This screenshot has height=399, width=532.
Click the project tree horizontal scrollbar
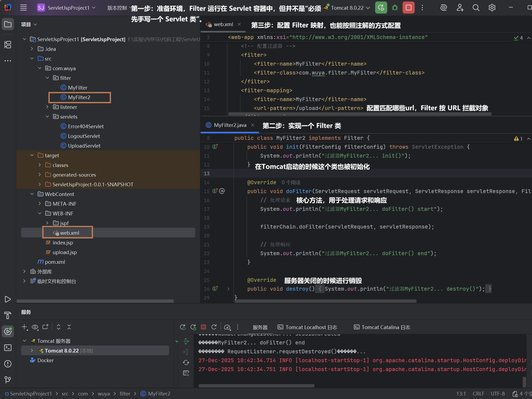tap(95, 301)
